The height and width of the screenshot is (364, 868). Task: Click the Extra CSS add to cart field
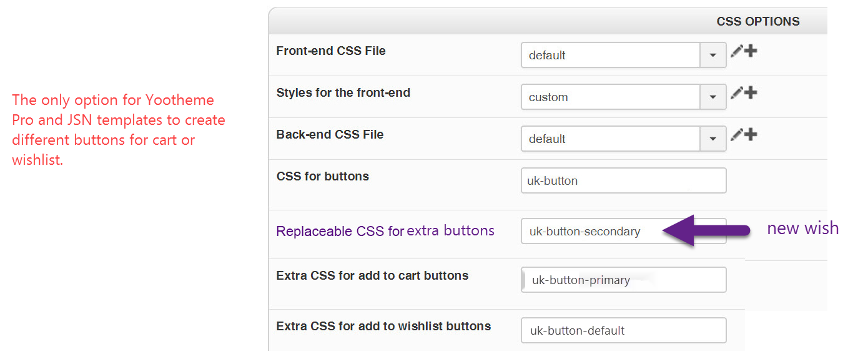pos(623,280)
